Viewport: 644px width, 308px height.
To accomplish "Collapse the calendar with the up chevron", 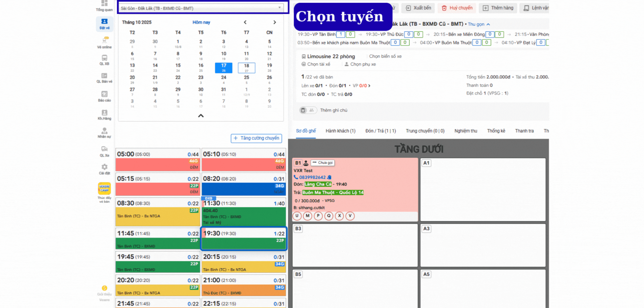I will 201,116.
